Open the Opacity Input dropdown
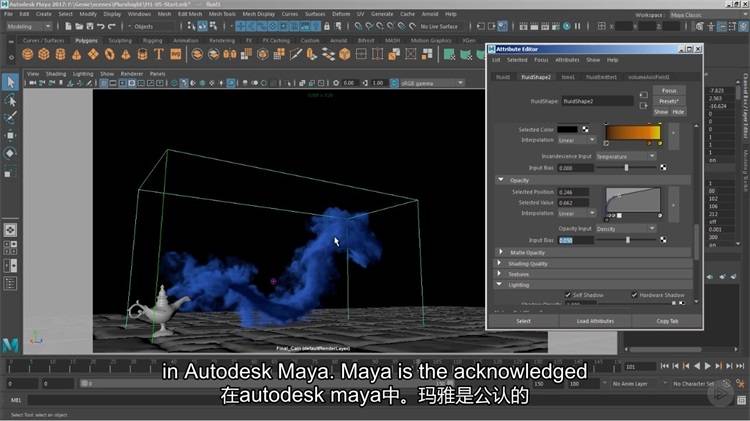Screen dimensions: 750x421 click(626, 229)
